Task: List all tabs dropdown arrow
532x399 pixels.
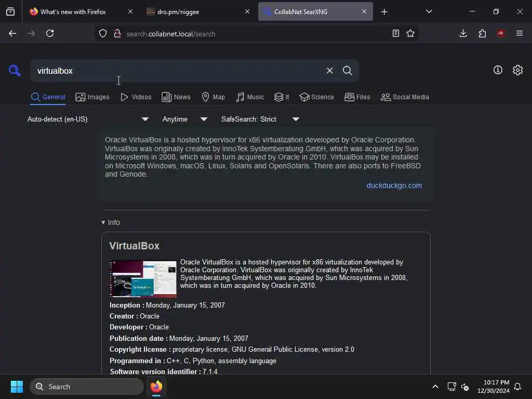Action: (429, 11)
